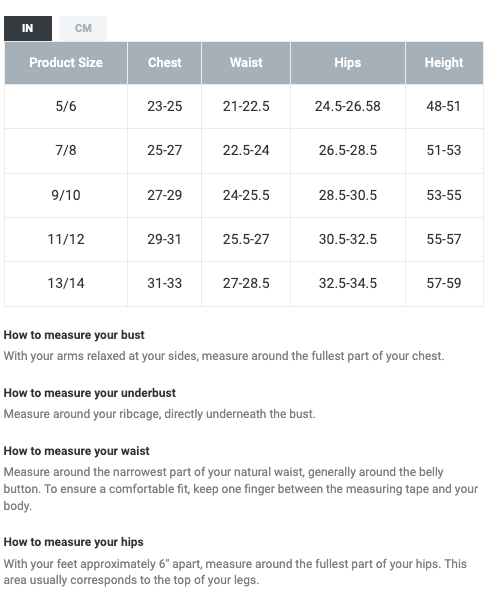Screen dimensions: 496x595
Task: Click the How to measure your bust heading
Action: click(x=74, y=335)
